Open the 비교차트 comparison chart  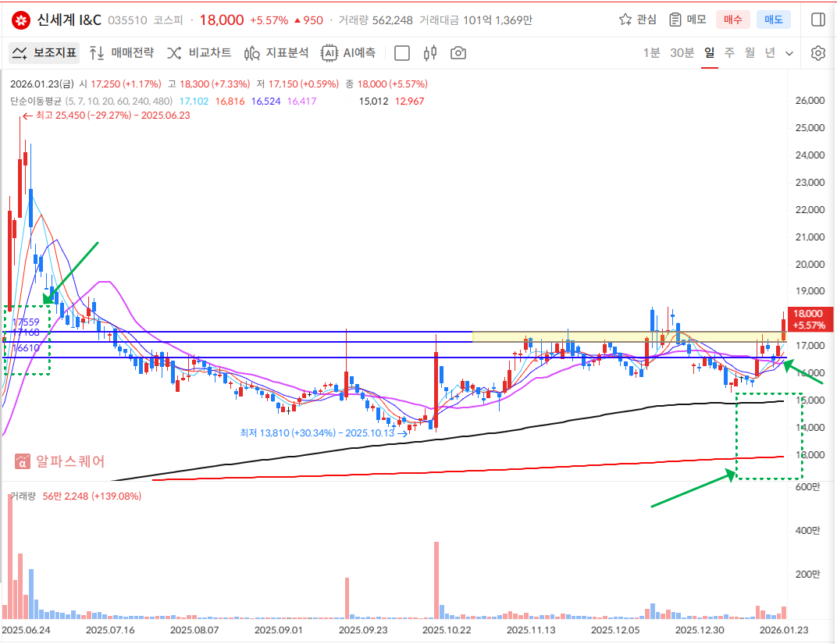199,53
